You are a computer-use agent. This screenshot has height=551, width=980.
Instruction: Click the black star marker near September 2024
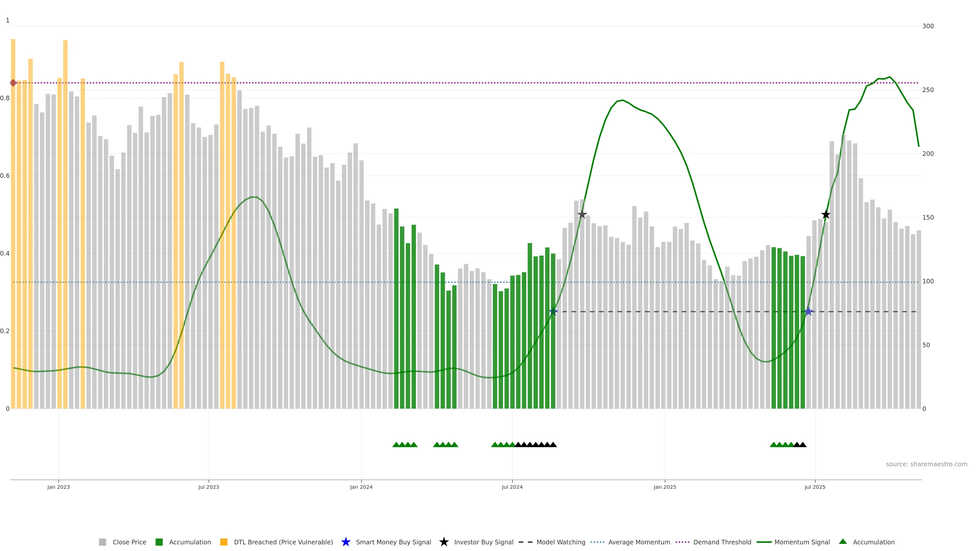click(582, 215)
